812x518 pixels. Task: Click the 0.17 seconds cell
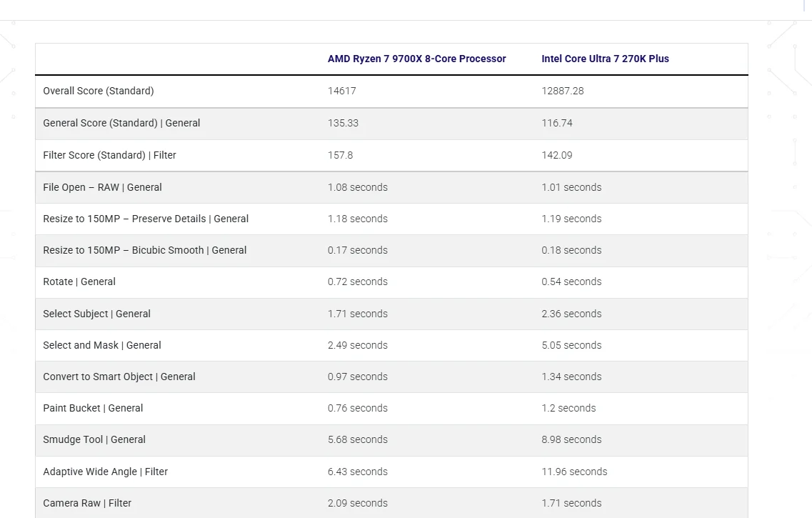pyautogui.click(x=357, y=250)
